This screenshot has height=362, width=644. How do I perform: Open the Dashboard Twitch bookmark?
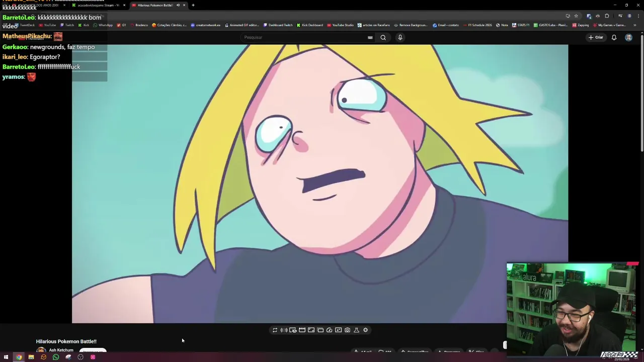tap(278, 25)
